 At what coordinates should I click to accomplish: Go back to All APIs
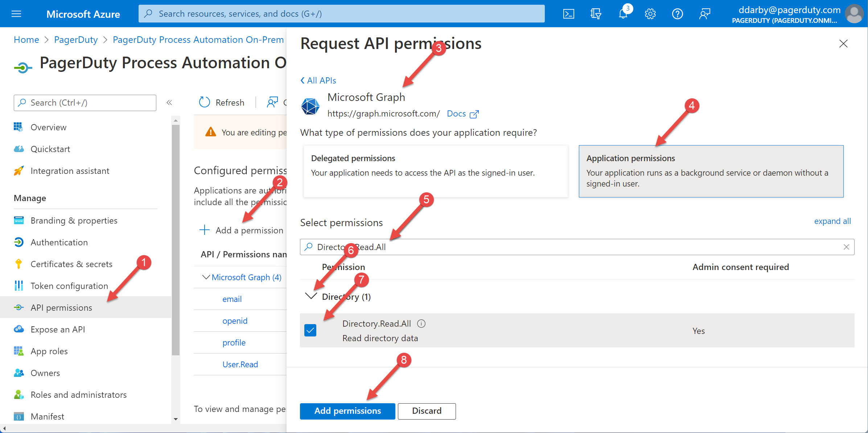coord(318,80)
